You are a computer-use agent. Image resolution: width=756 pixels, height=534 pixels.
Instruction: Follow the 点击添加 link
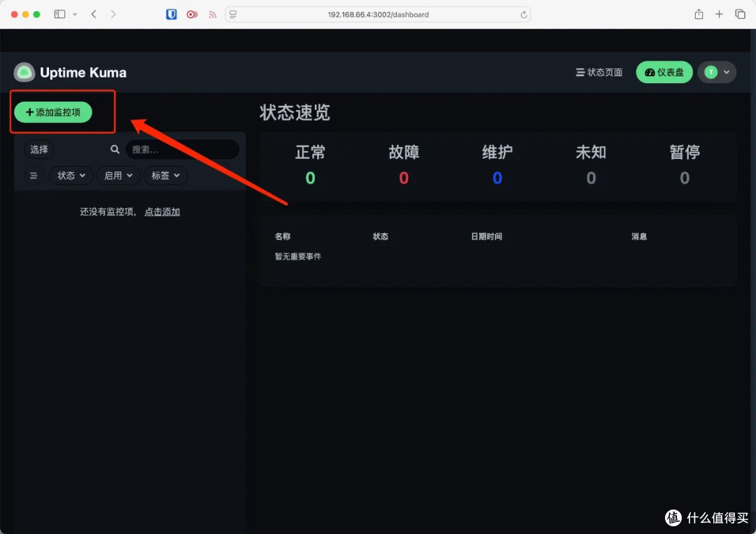pyautogui.click(x=162, y=211)
